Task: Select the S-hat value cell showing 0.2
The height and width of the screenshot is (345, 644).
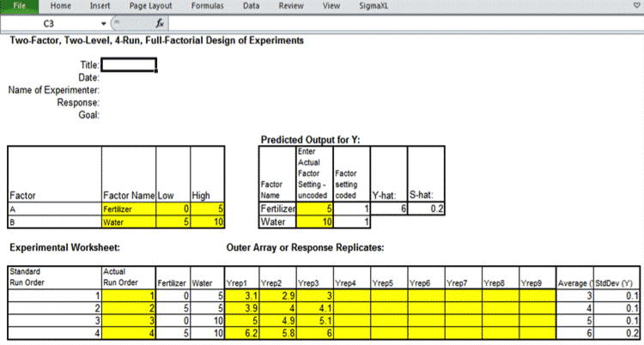Action: (426, 209)
